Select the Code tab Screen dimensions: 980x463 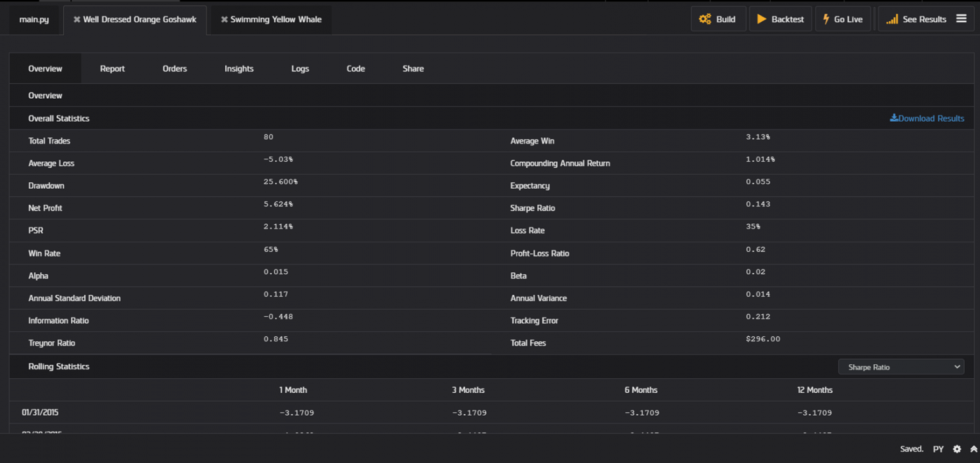355,69
